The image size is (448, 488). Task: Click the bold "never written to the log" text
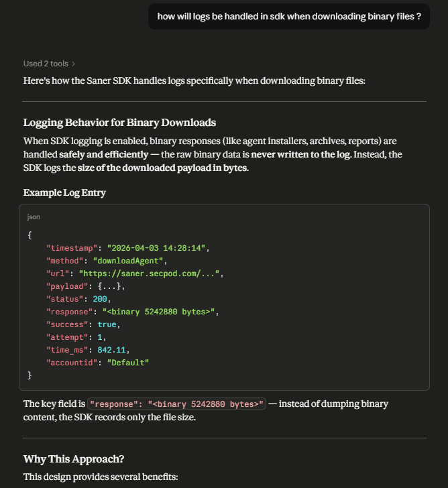tap(300, 154)
